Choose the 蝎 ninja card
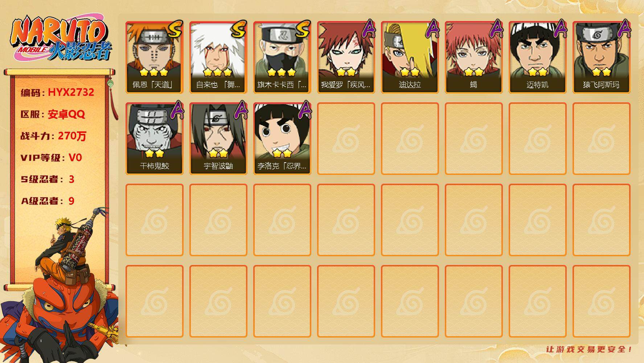This screenshot has height=363, width=644. click(473, 57)
